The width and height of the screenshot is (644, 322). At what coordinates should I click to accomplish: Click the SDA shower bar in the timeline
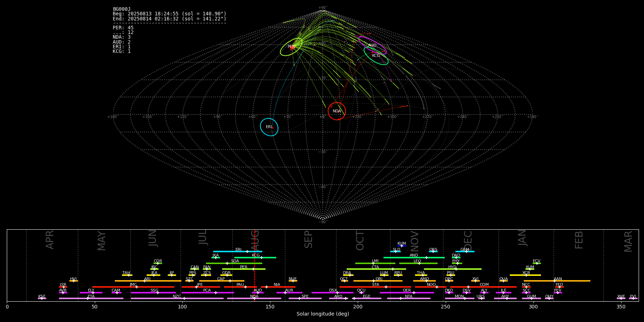[234, 263]
